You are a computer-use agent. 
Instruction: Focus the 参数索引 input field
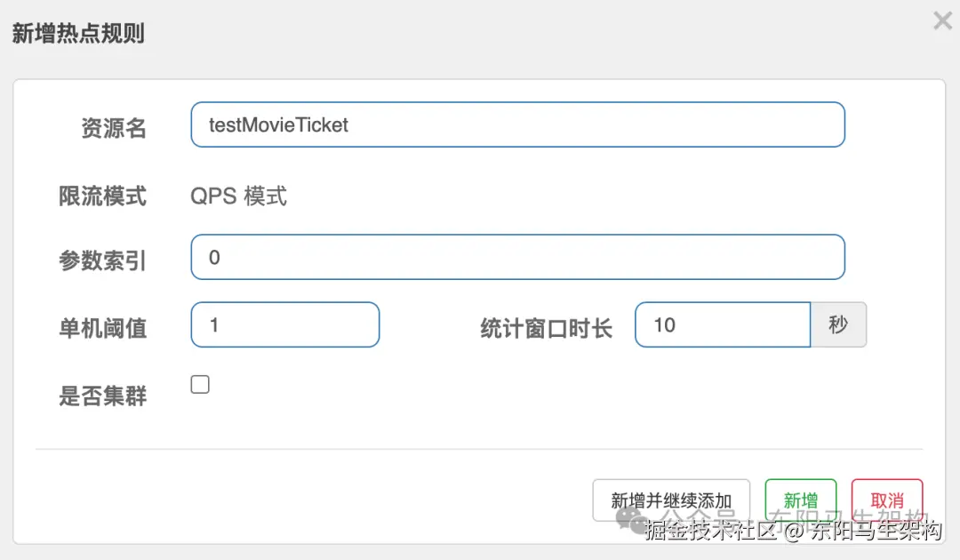coord(517,257)
